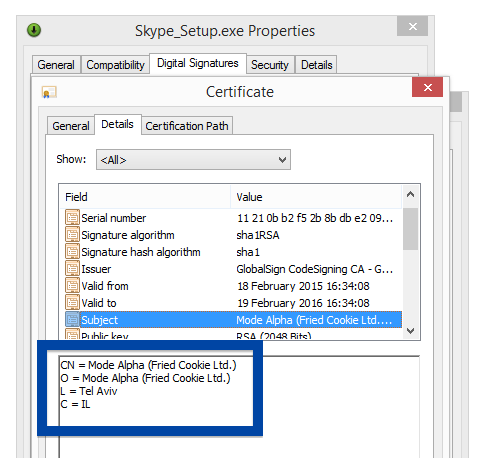The height and width of the screenshot is (458, 481).
Task: Click the field list scroll down arrow
Action: pyautogui.click(x=411, y=330)
